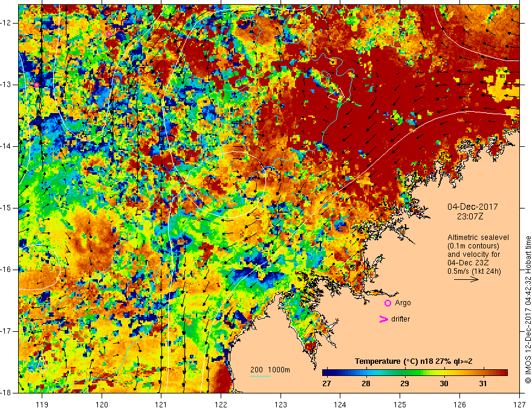Click the latitude label -13
Viewport: 532px width, 411px height.
pyautogui.click(x=7, y=85)
